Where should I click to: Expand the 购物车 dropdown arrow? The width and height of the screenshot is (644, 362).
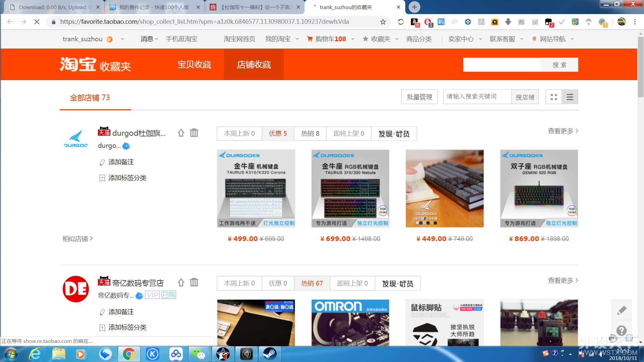pos(353,39)
